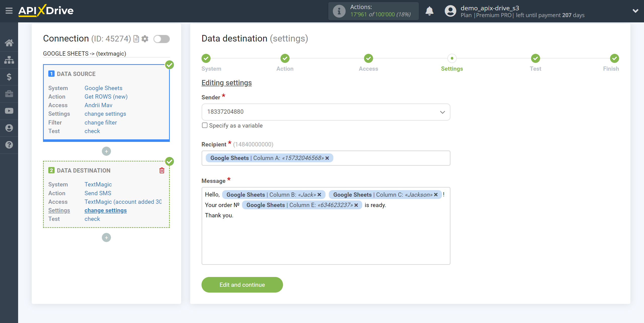Click the connection document icon
Screen dimensions: 644x323
[x=136, y=39]
